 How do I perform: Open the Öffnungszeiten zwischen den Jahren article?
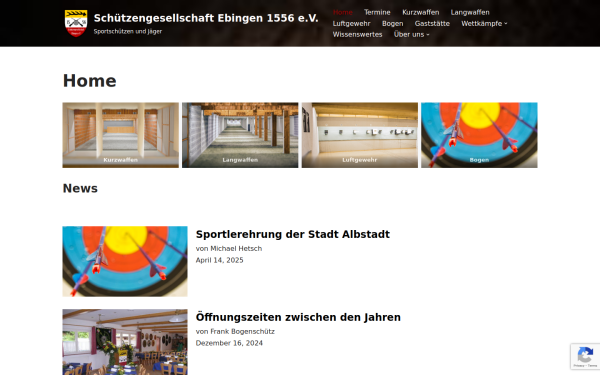tap(298, 317)
